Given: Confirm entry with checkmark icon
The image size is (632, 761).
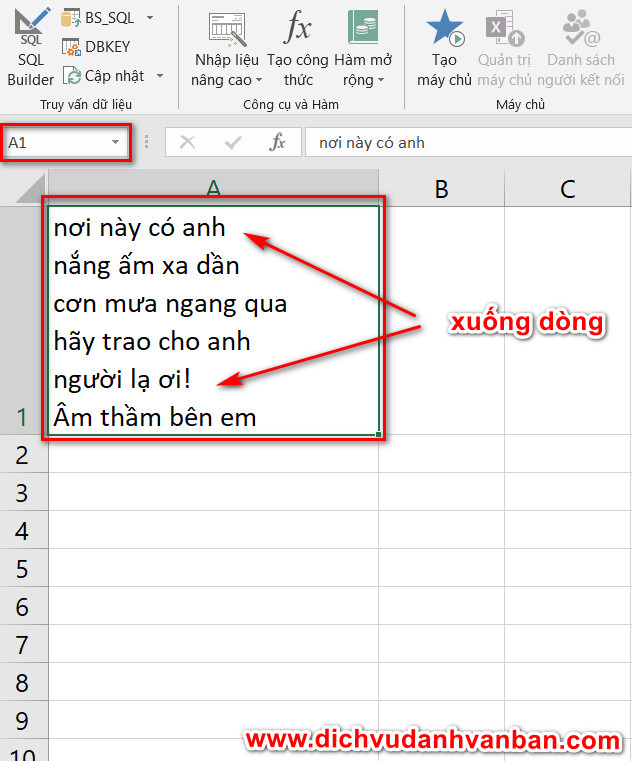Looking at the screenshot, I should click(233, 142).
